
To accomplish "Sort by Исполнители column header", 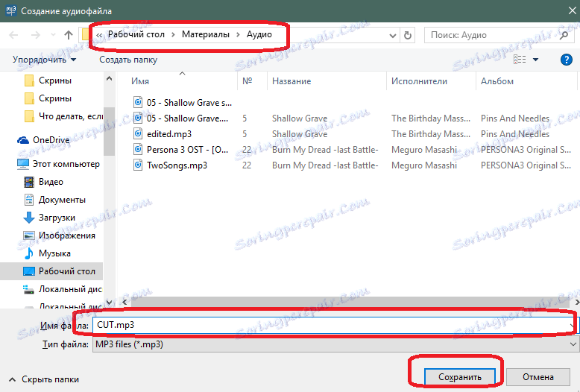I will (x=419, y=81).
